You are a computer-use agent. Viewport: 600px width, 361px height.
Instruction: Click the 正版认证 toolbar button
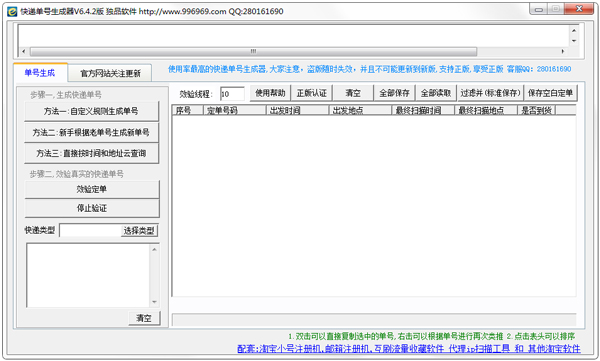click(x=312, y=93)
